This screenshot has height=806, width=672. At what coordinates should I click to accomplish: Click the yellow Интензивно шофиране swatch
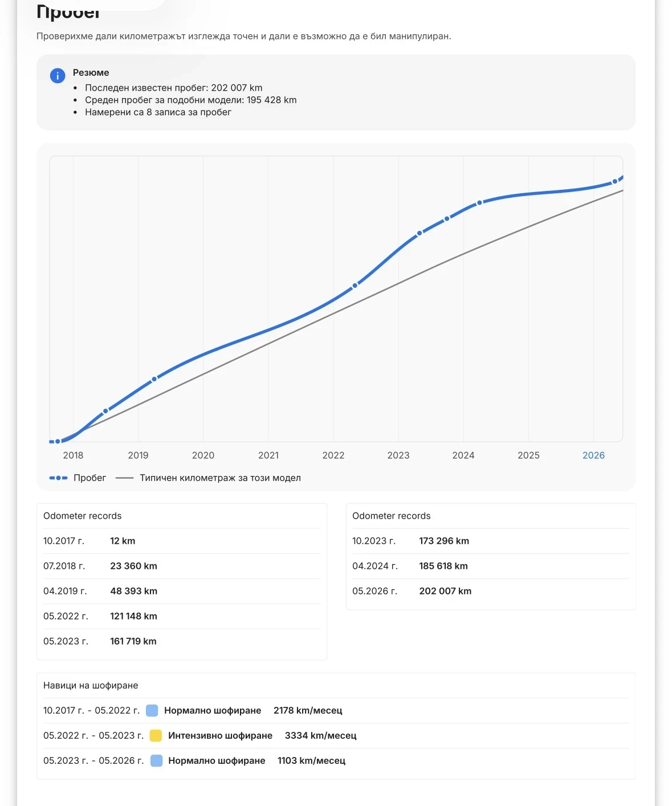point(156,735)
